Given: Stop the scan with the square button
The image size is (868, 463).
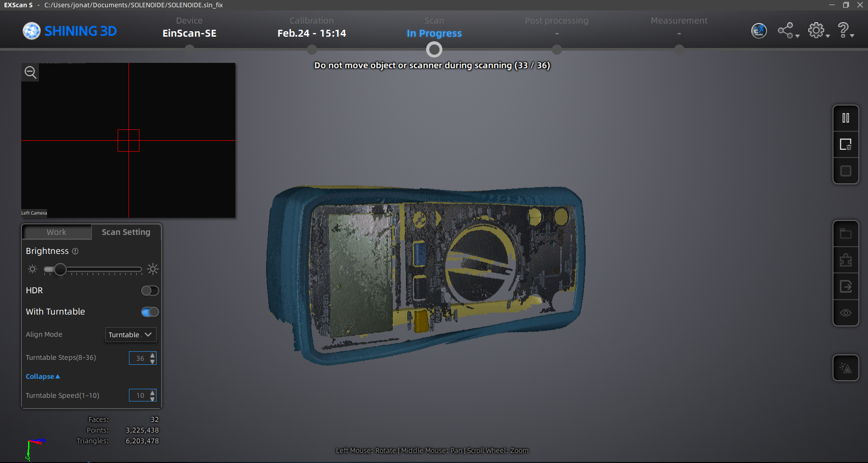Looking at the screenshot, I should click(x=845, y=171).
